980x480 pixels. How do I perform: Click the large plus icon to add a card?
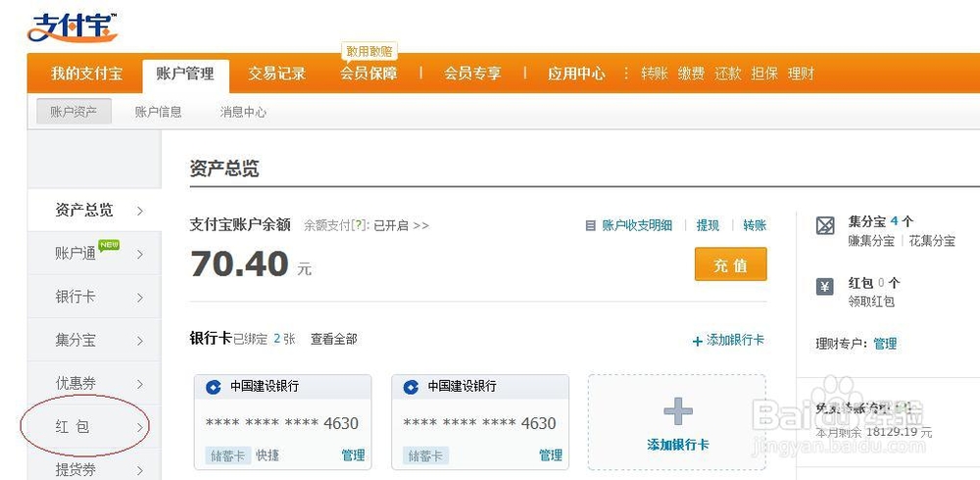coord(677,410)
